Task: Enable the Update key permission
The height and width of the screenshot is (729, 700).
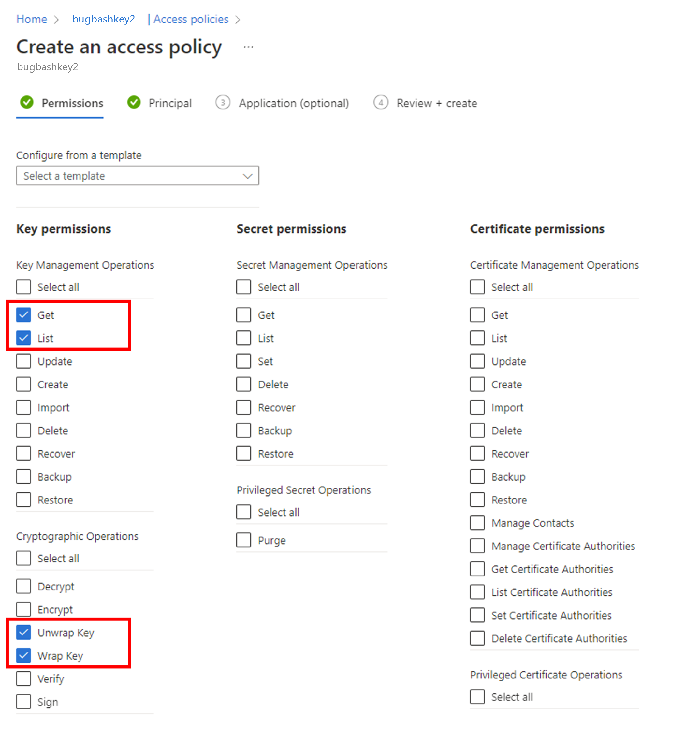Action: [x=23, y=361]
